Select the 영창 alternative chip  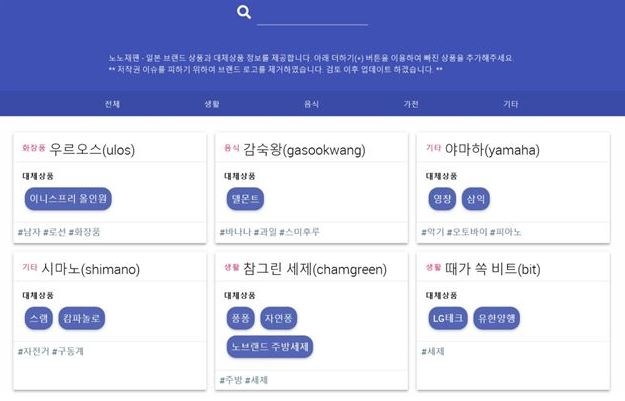(441, 199)
